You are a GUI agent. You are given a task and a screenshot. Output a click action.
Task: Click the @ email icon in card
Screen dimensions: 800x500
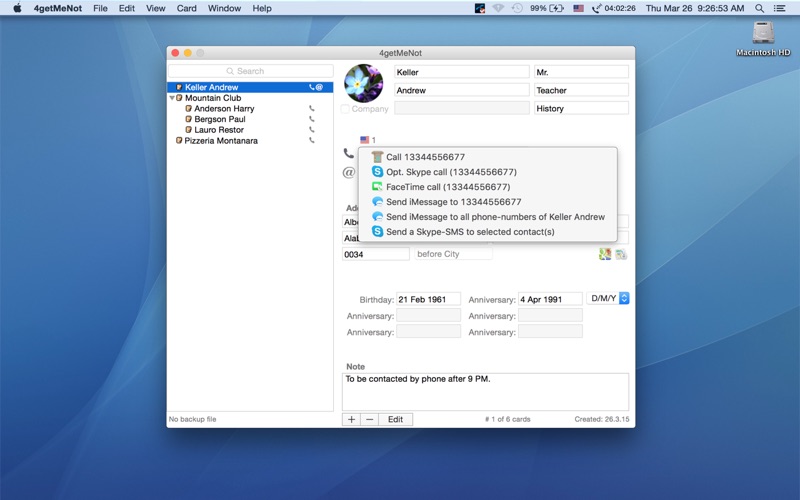tap(348, 172)
